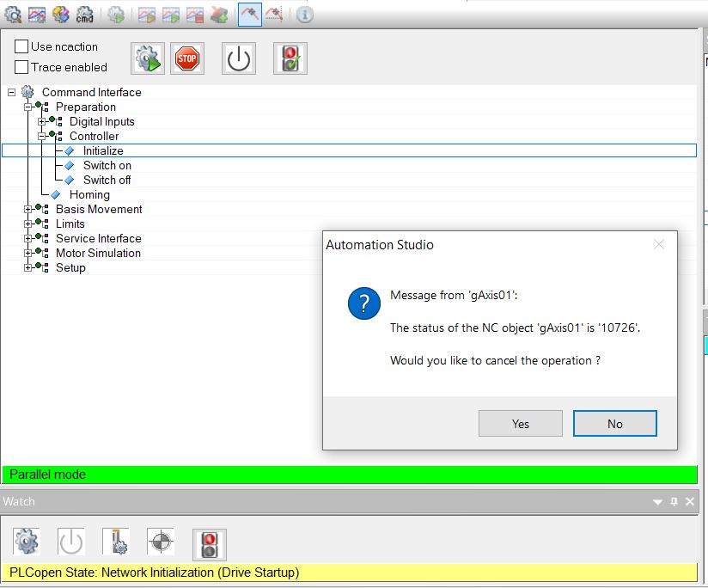
Task: Expand the Basis Movement node
Action: (28, 209)
